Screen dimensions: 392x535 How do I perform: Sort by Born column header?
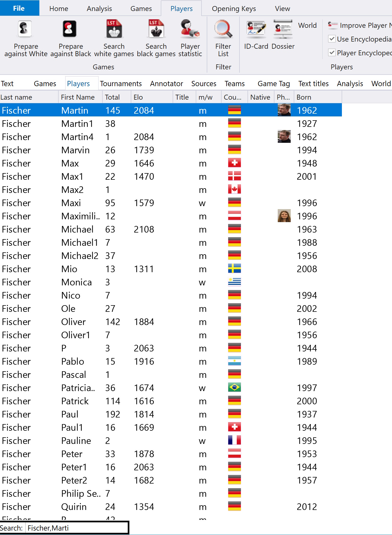point(318,97)
